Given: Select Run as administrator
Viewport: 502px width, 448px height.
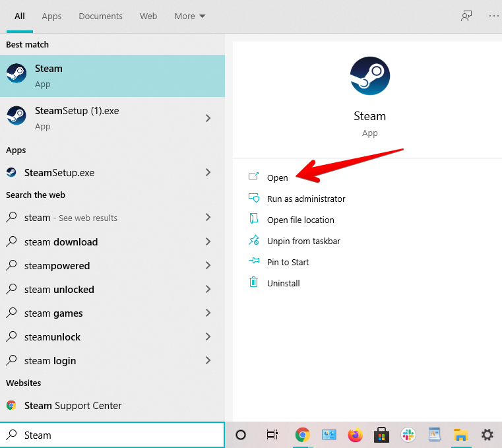Looking at the screenshot, I should [306, 199].
